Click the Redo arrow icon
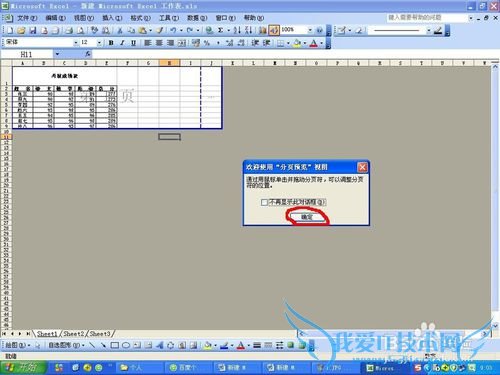This screenshot has width=500, height=375. pos(190,31)
